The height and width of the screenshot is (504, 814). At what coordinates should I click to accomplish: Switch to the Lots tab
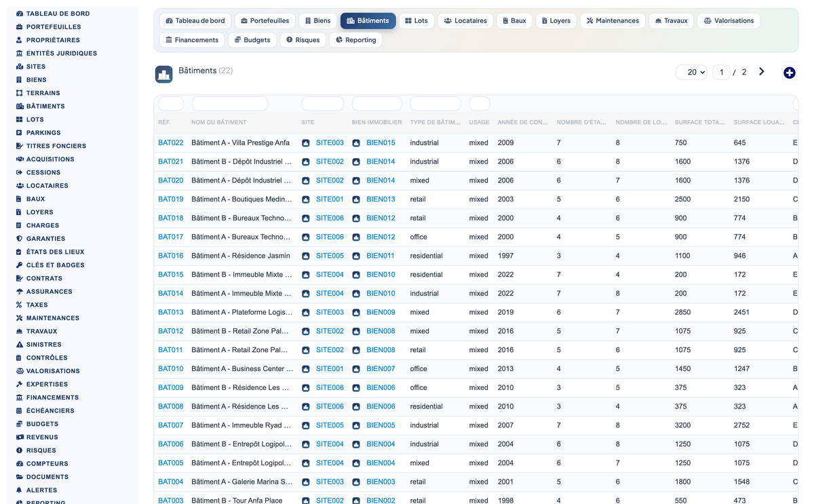click(416, 21)
